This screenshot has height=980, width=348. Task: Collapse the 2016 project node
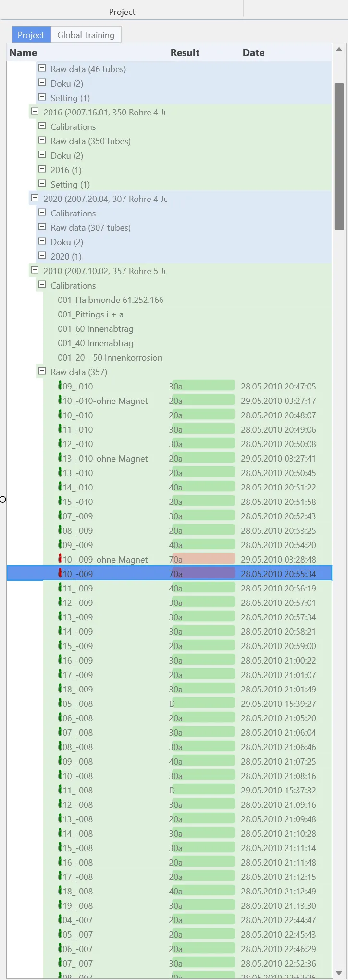coord(35,112)
